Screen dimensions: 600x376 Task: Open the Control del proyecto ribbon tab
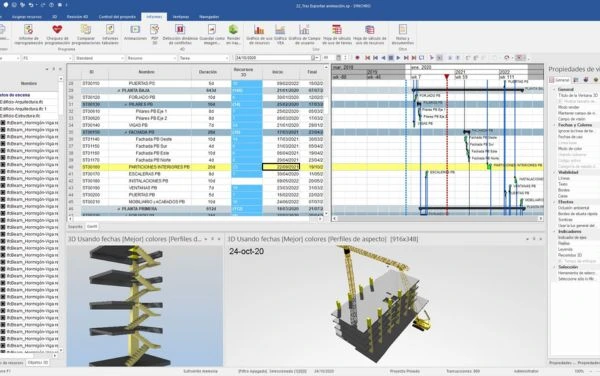click(x=117, y=17)
